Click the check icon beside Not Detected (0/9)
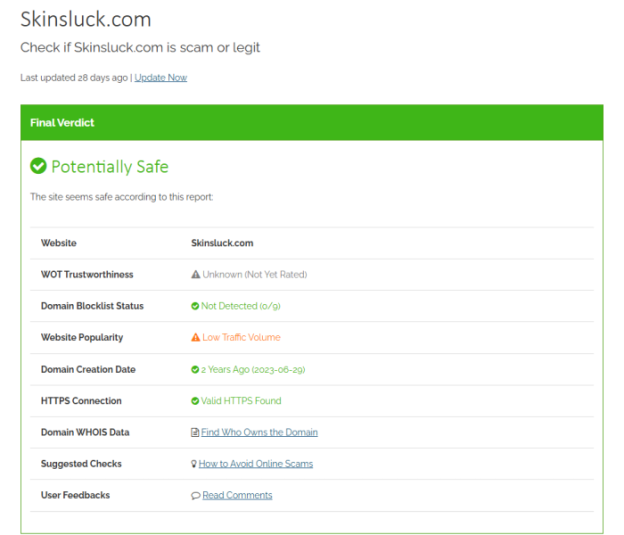624x535 pixels. [195, 306]
